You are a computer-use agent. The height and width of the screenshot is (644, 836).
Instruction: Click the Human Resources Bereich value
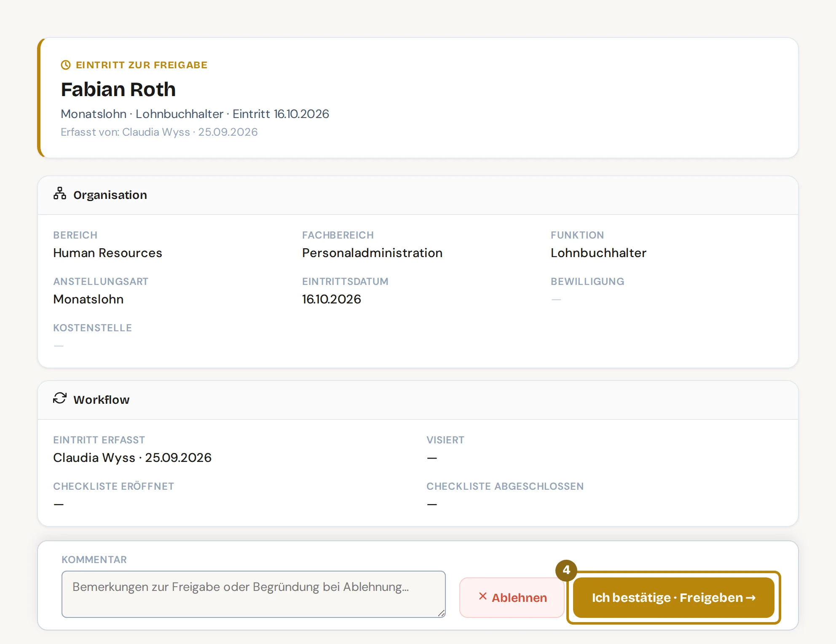tap(108, 253)
